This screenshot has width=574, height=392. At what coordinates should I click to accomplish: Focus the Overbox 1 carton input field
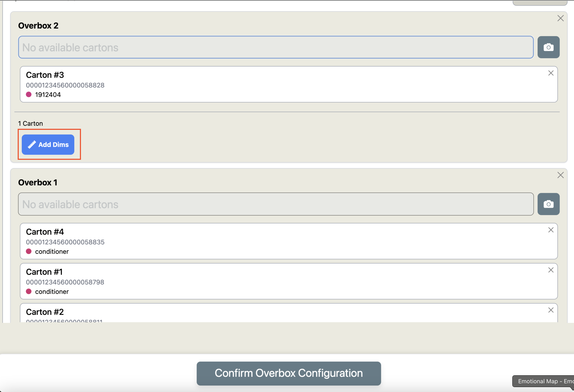[x=276, y=204]
